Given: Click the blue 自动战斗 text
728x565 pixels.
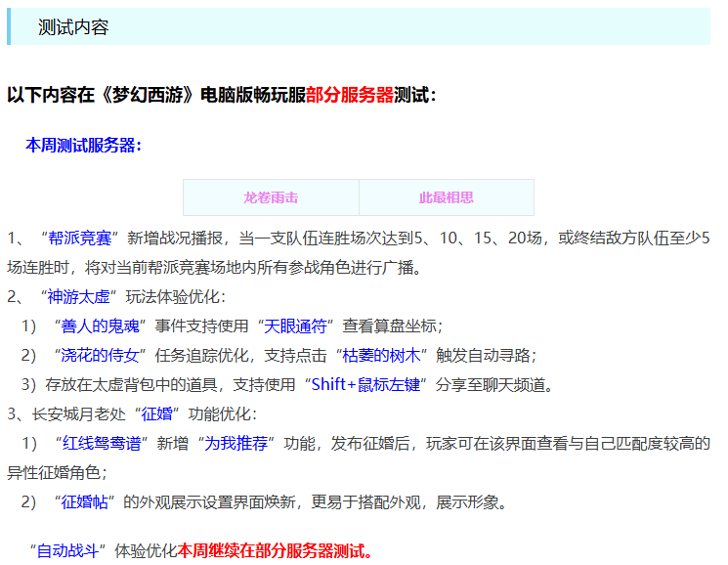Looking at the screenshot, I should [66, 550].
